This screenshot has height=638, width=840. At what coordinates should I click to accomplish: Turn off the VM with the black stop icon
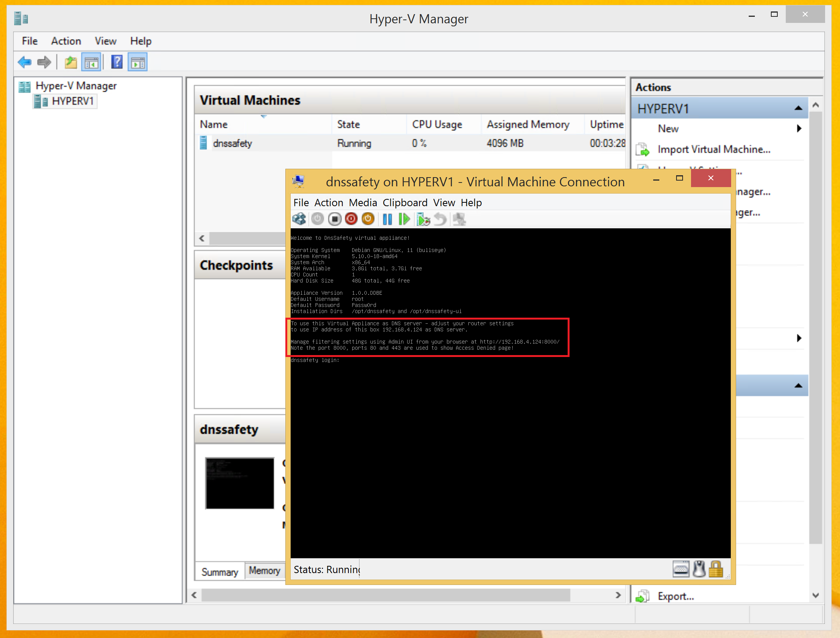[335, 219]
